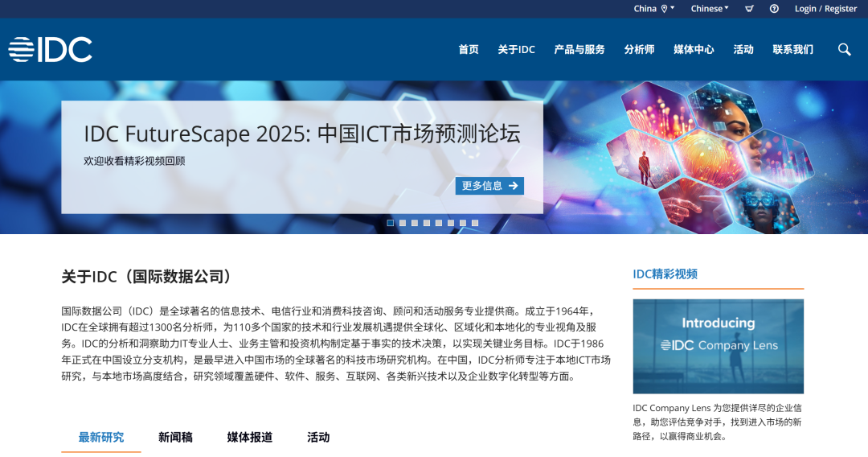Click the 更多信息 banner button
Image resolution: width=868 pixels, height=457 pixels.
click(490, 186)
